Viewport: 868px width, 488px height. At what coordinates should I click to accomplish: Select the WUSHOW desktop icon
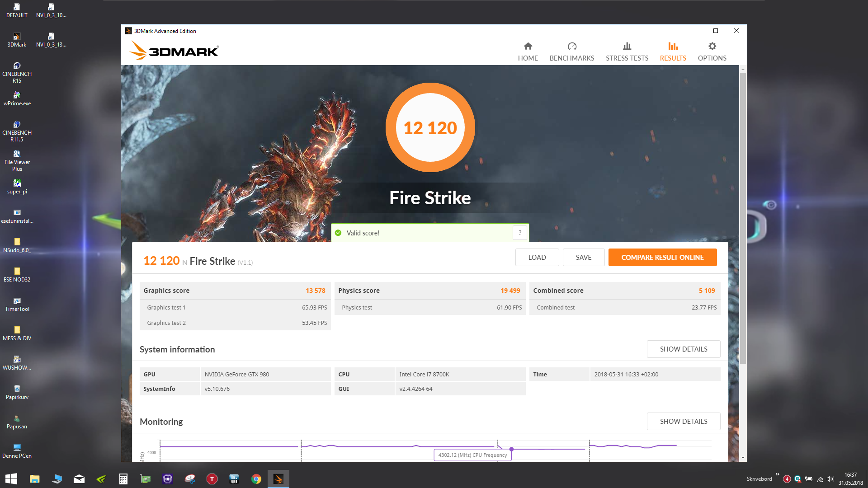pos(17,363)
